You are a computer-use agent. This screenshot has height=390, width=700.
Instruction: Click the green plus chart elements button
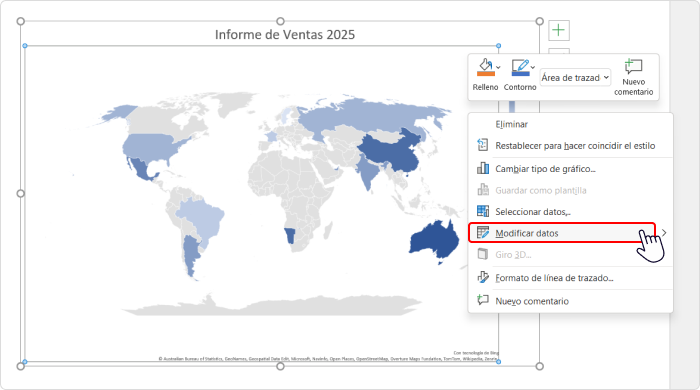[x=558, y=30]
